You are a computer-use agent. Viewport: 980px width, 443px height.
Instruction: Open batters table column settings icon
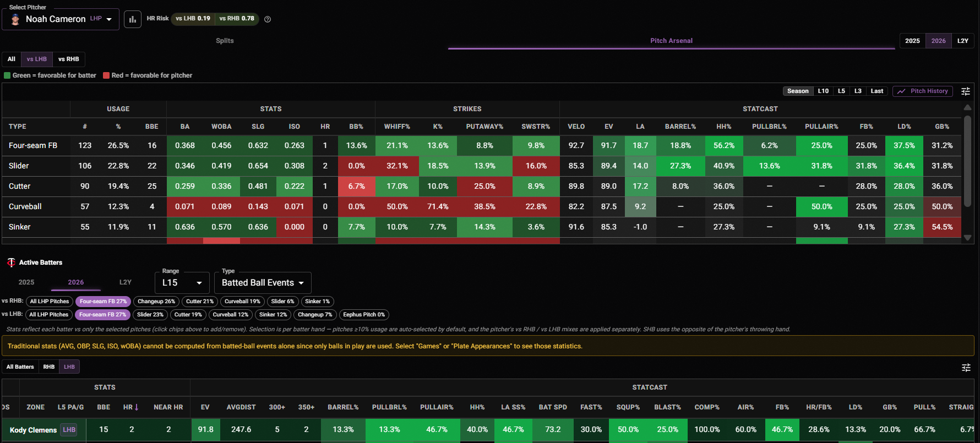(966, 368)
